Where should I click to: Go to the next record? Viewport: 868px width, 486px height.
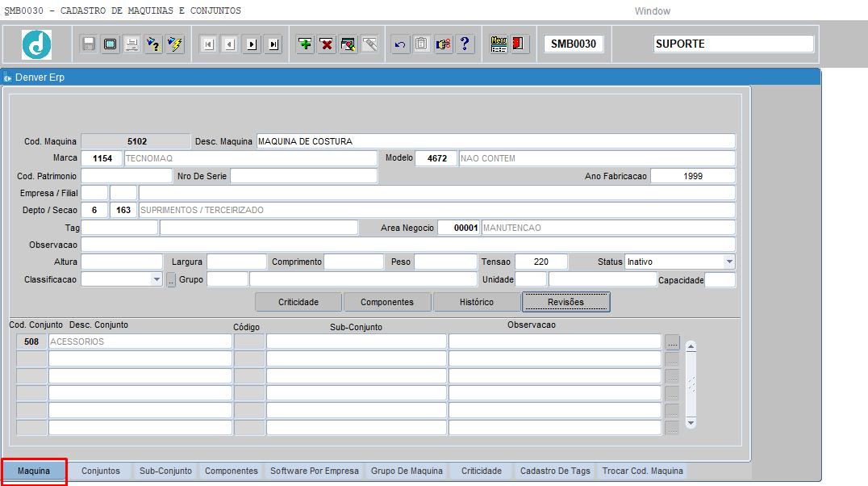(252, 44)
